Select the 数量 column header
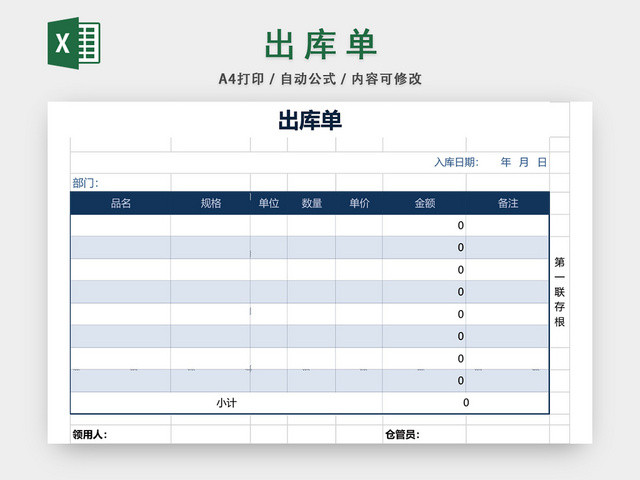 312,203
